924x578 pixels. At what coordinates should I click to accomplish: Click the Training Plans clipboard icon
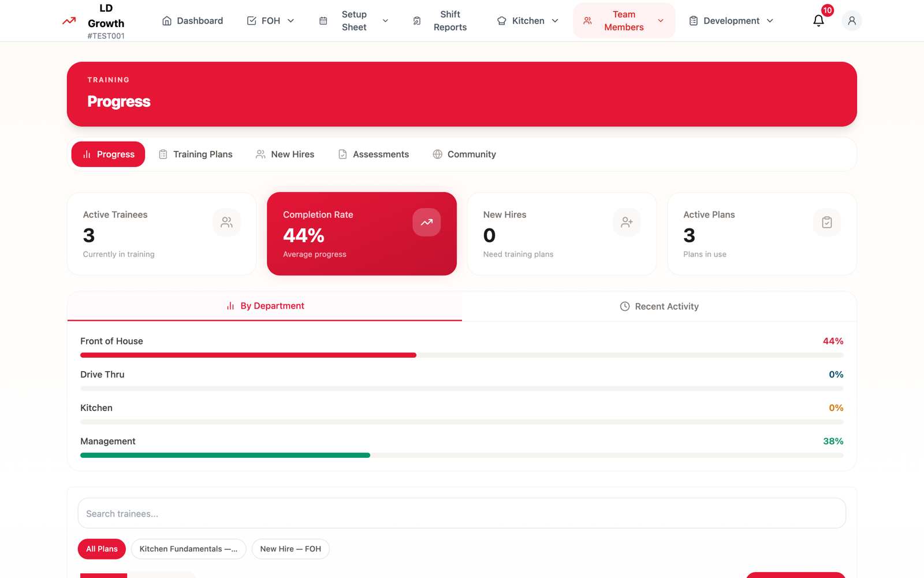pos(163,154)
